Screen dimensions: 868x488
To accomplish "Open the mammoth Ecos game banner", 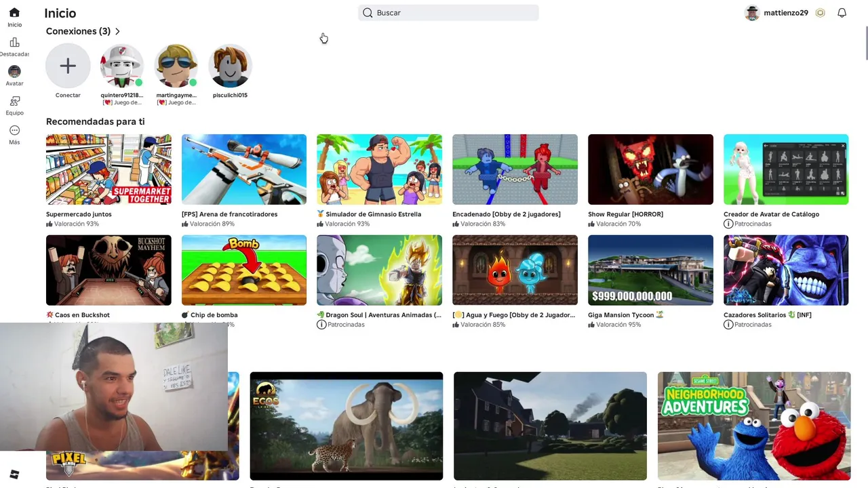I will (x=347, y=426).
